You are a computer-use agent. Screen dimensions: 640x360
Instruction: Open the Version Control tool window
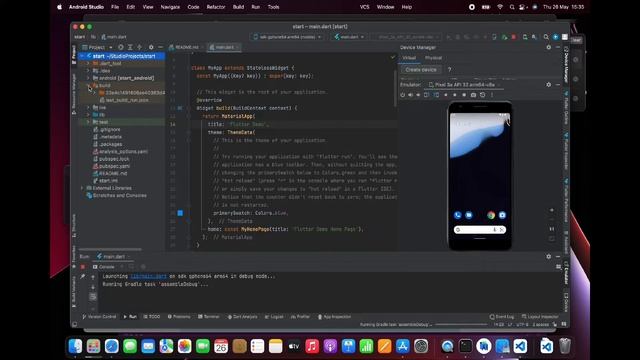click(100, 317)
